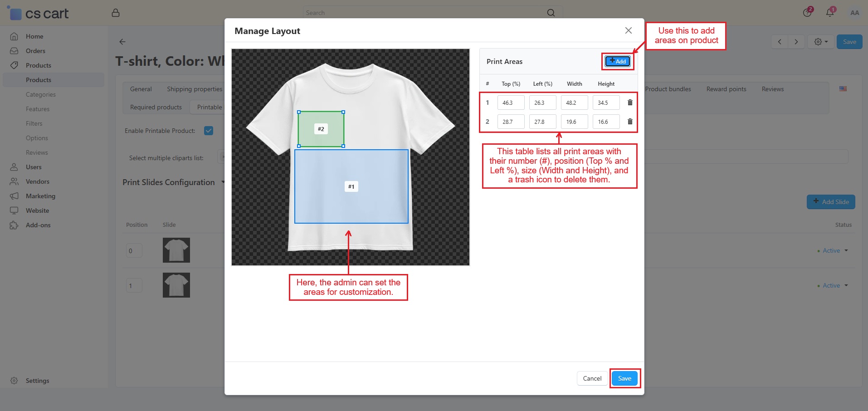This screenshot has height=411, width=868.
Task: Open status dropdown for slide 0
Action: point(835,250)
